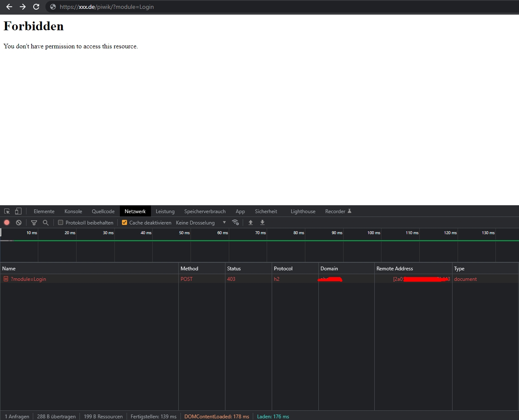This screenshot has height=420, width=519.
Task: Click the 130 ms timeline marker
Action: (x=488, y=232)
